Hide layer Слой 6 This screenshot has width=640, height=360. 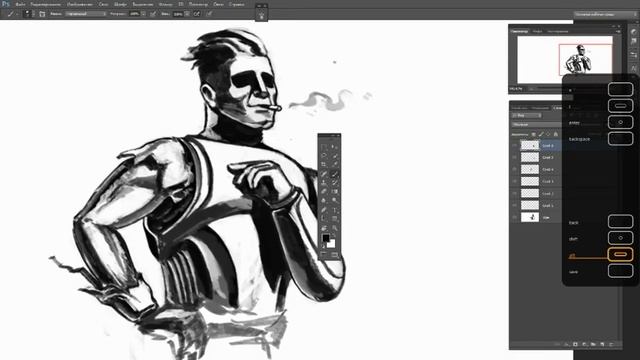[515, 145]
